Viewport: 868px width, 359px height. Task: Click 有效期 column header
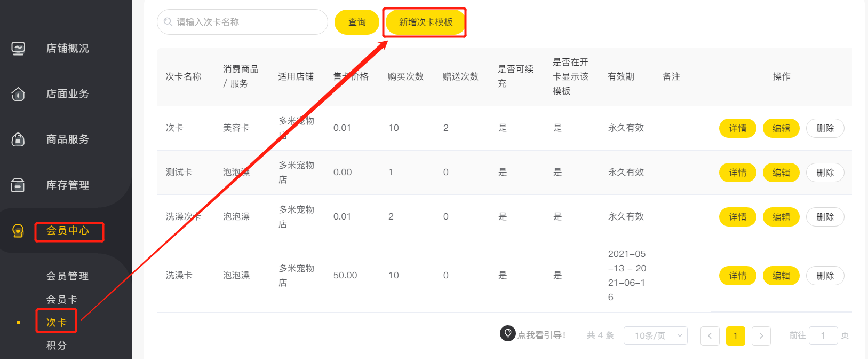click(x=621, y=76)
